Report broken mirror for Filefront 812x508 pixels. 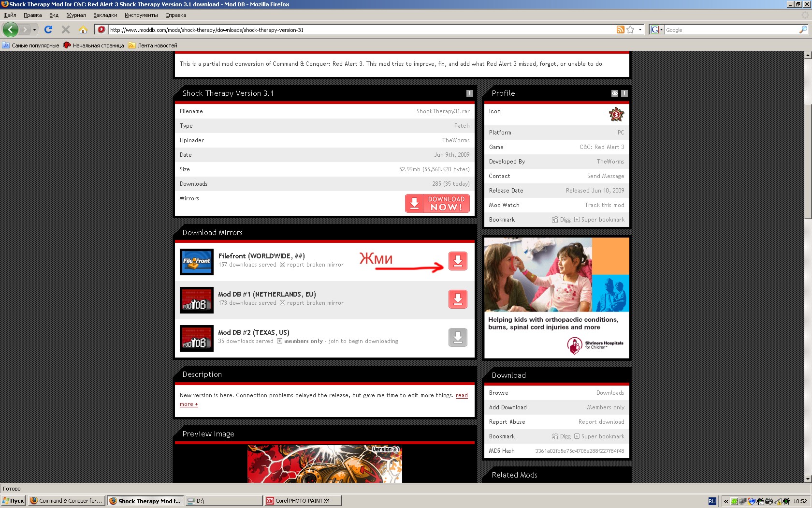pos(312,265)
